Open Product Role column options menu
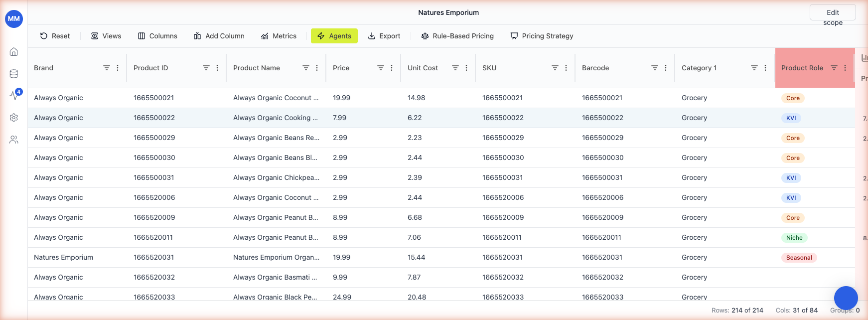This screenshot has width=868, height=320. coord(845,68)
